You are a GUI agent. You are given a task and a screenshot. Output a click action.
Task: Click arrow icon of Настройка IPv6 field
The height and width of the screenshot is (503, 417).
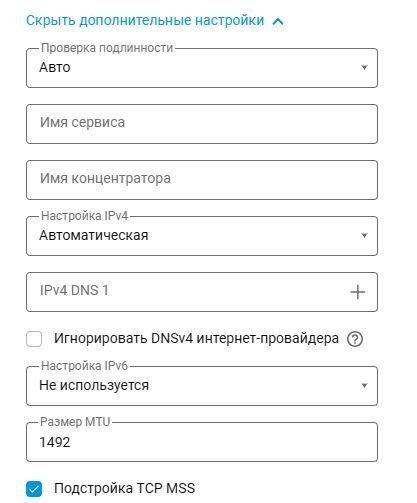364,385
